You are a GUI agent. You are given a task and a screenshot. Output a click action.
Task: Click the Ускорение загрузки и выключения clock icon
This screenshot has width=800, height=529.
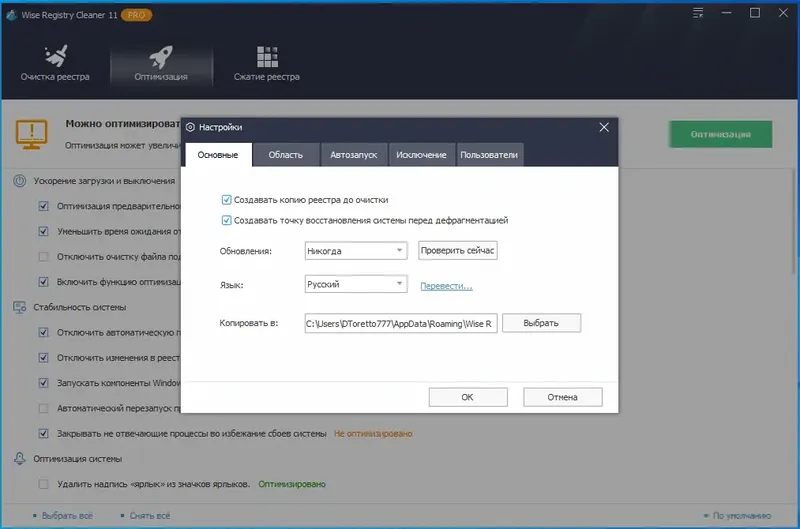coord(19,181)
